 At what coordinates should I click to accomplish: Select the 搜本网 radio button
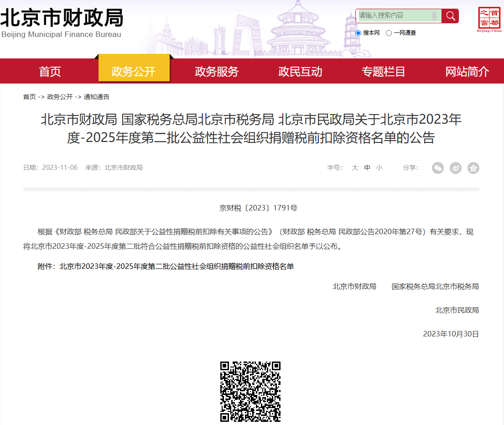coord(359,33)
